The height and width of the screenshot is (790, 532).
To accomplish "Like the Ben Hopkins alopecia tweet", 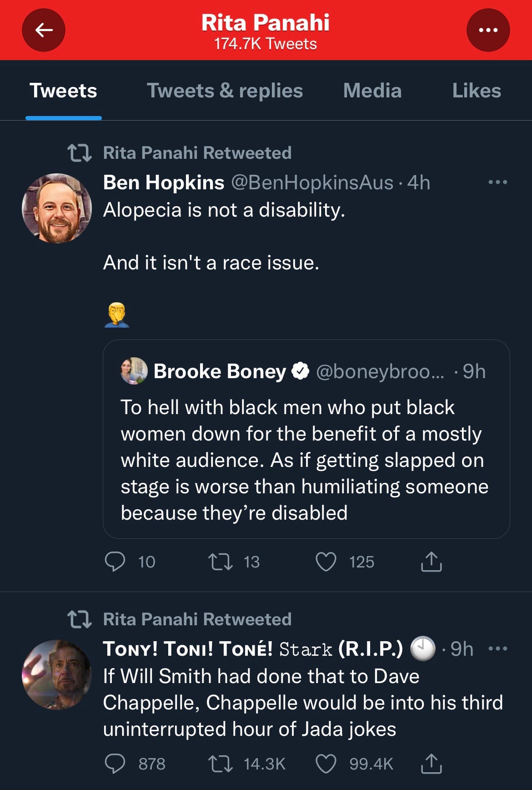I will pyautogui.click(x=326, y=562).
